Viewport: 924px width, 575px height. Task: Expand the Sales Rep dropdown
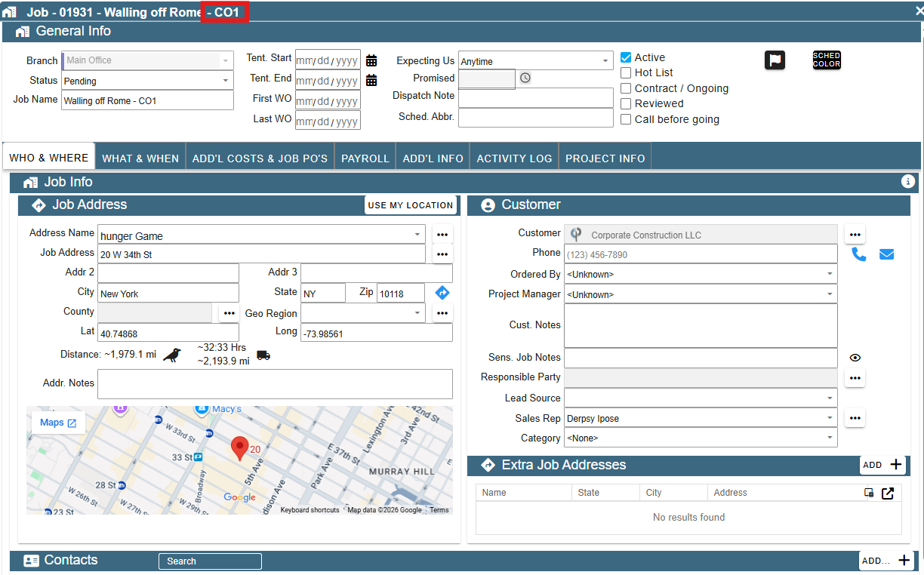tap(701, 418)
